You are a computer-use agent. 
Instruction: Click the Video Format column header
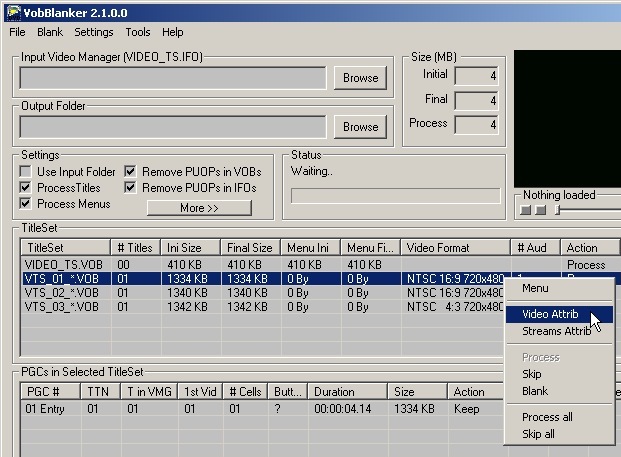pyautogui.click(x=455, y=248)
